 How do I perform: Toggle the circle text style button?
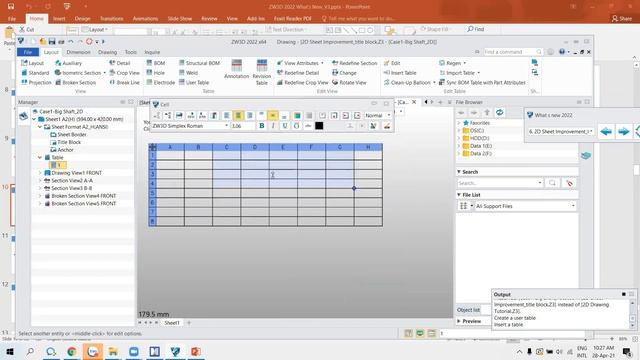(x=296, y=126)
